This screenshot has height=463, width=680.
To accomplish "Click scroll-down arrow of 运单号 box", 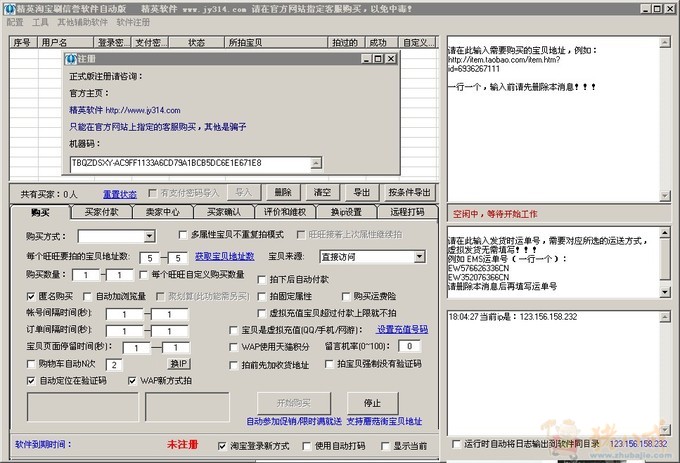I will pyautogui.click(x=665, y=292).
